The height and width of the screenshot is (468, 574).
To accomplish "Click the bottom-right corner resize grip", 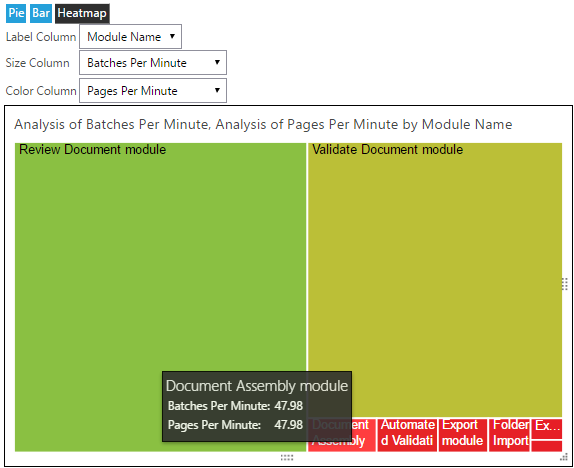I will point(564,457).
